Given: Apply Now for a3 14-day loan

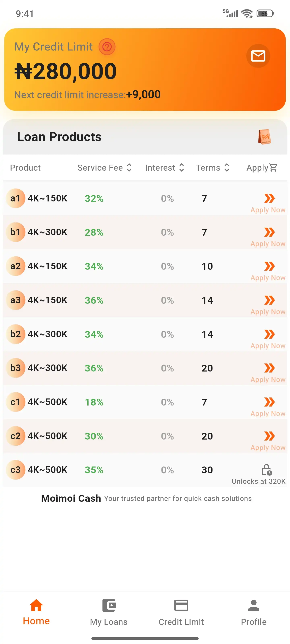Looking at the screenshot, I should (x=268, y=312).
